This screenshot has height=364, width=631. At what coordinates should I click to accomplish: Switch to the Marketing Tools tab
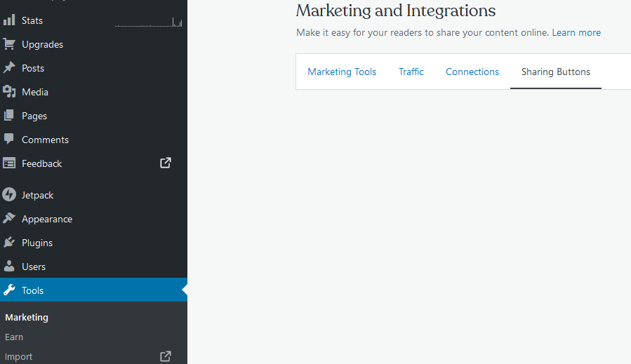click(342, 72)
